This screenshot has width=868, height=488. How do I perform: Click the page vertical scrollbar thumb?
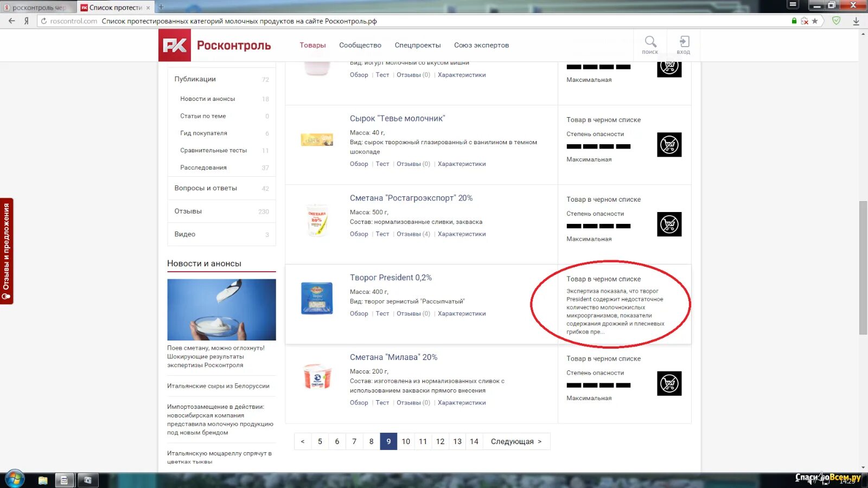pos(863,267)
